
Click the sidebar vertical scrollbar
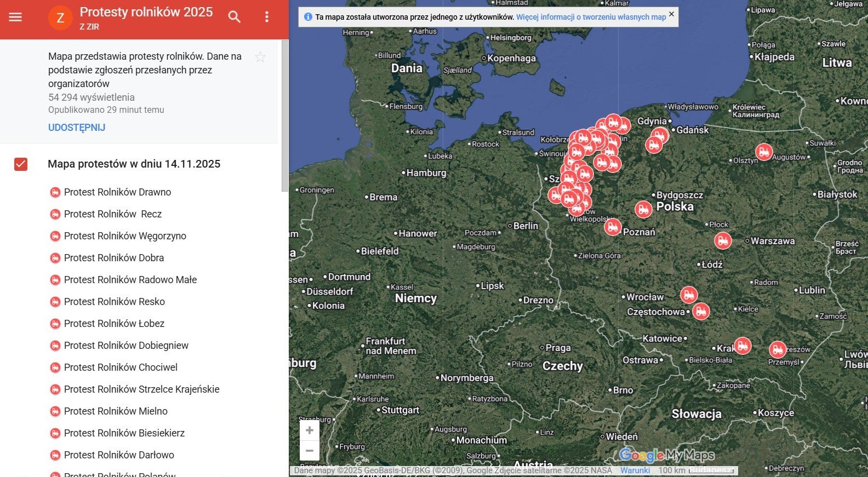point(285,115)
